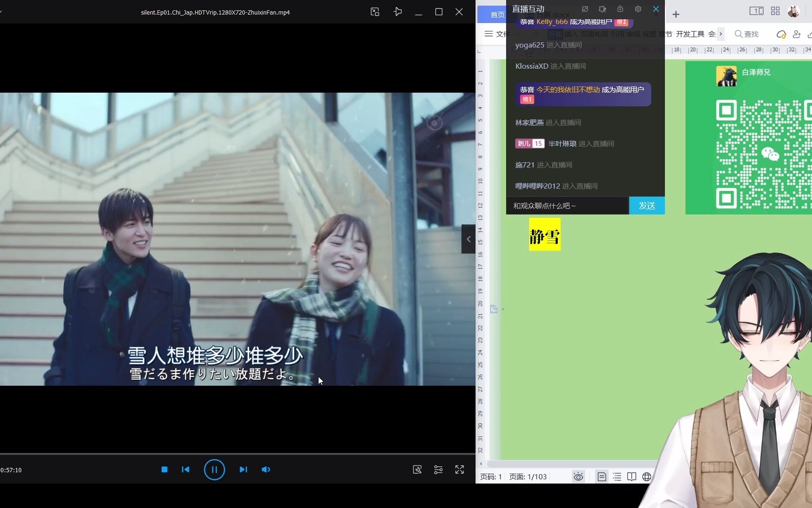This screenshot has height=508, width=812.
Task: Enter fullscreen in the video player
Action: (460, 469)
